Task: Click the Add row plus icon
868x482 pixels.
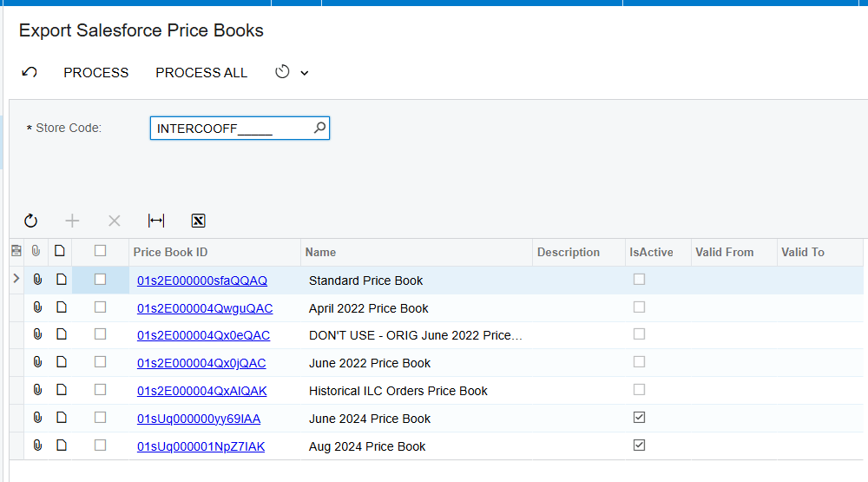Action: click(x=72, y=221)
